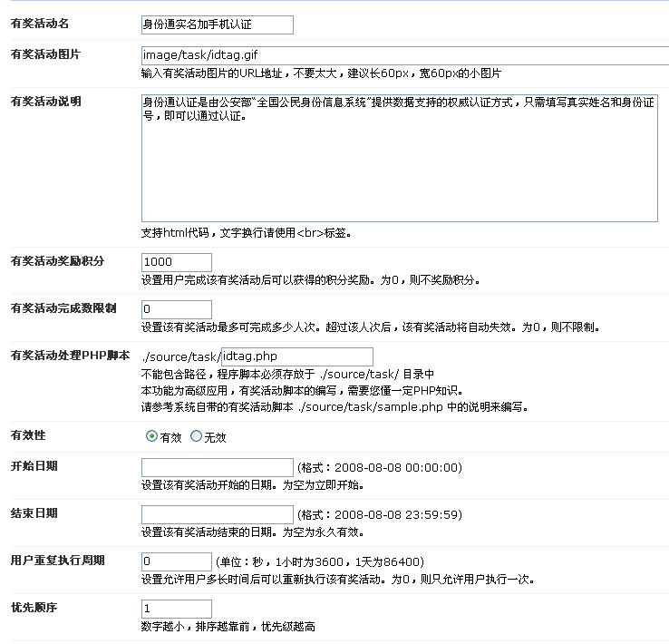
Task: Click the hint text 支持html代码，文字换行请使用<br>标签
Action: pos(246,233)
